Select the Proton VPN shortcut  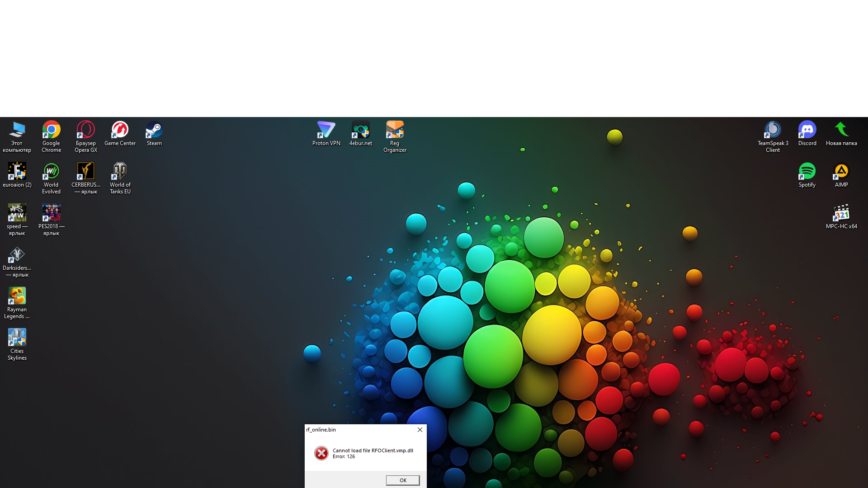(x=326, y=133)
